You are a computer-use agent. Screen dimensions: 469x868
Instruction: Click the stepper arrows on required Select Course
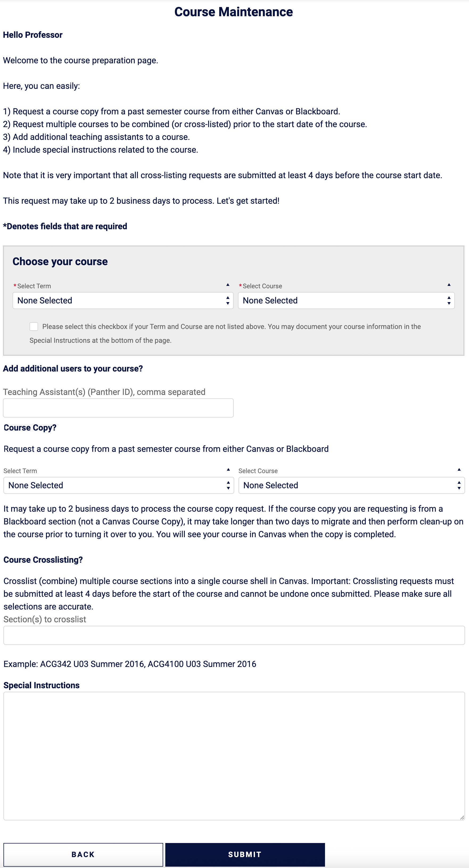[x=449, y=300]
